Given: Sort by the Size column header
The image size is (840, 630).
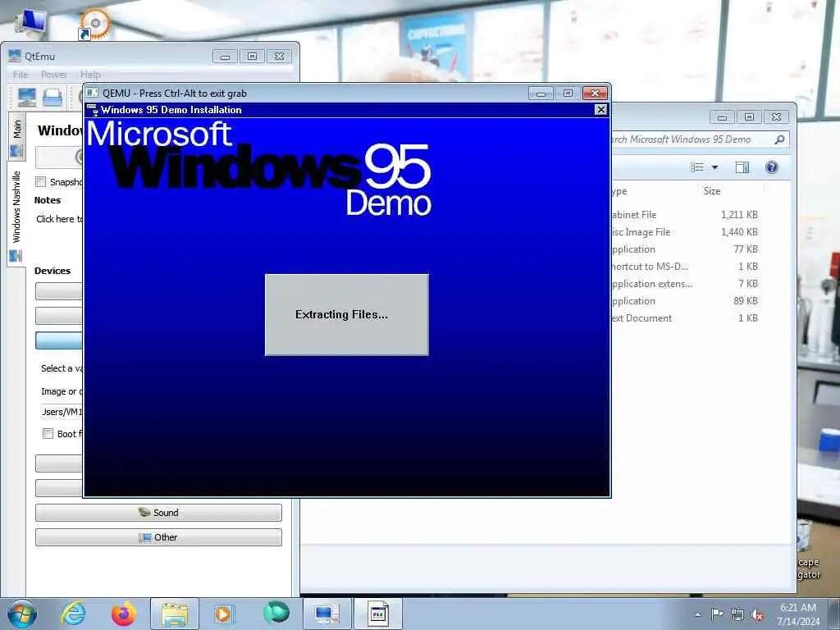Looking at the screenshot, I should coord(712,190).
